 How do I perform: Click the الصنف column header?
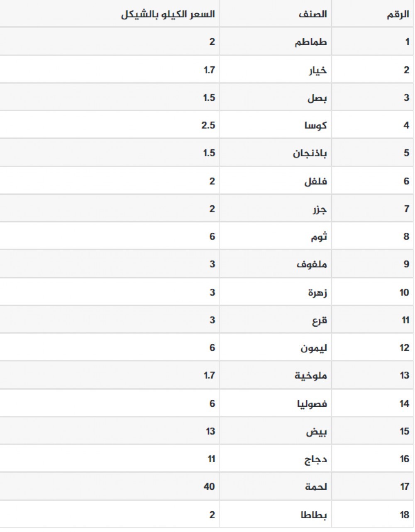pos(312,14)
